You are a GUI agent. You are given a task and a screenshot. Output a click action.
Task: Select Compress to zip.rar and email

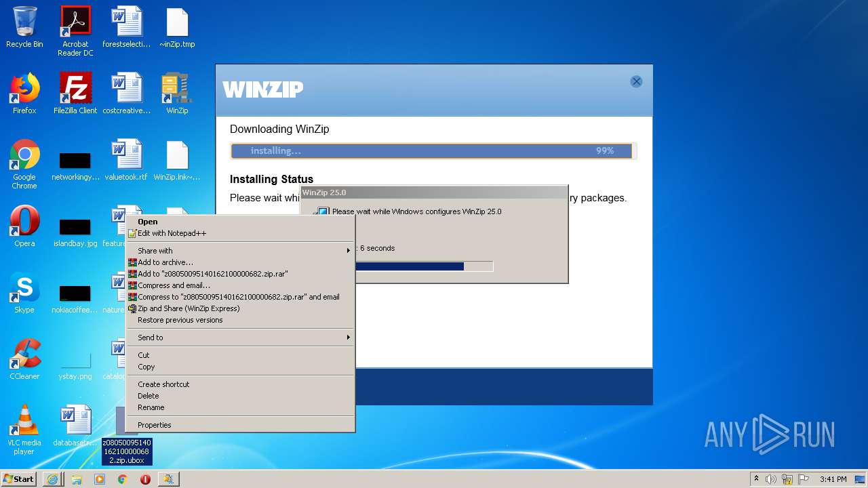(240, 297)
